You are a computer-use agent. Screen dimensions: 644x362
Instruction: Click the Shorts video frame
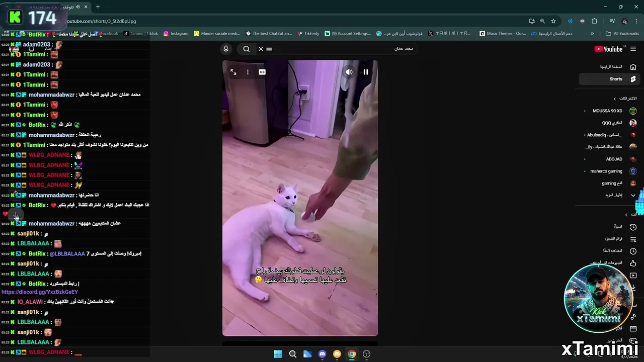point(300,198)
